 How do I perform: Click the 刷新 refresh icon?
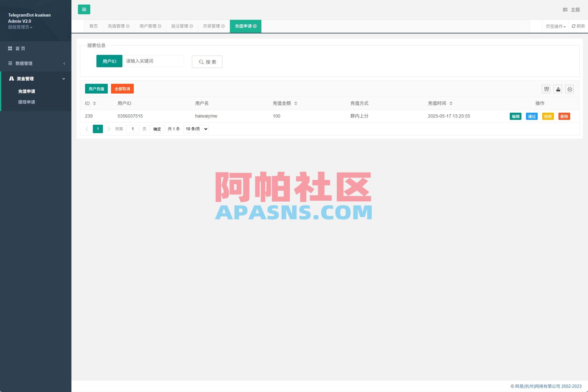pos(578,26)
